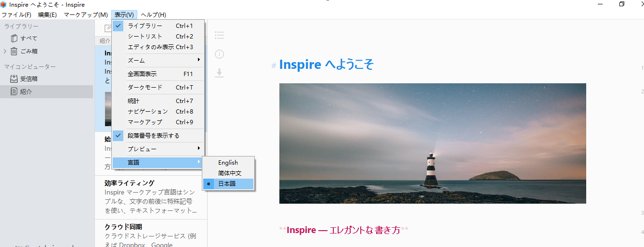Screen dimensions: 644x247
Task: Click the lighthouse image in editor
Action: pyautogui.click(x=433, y=143)
